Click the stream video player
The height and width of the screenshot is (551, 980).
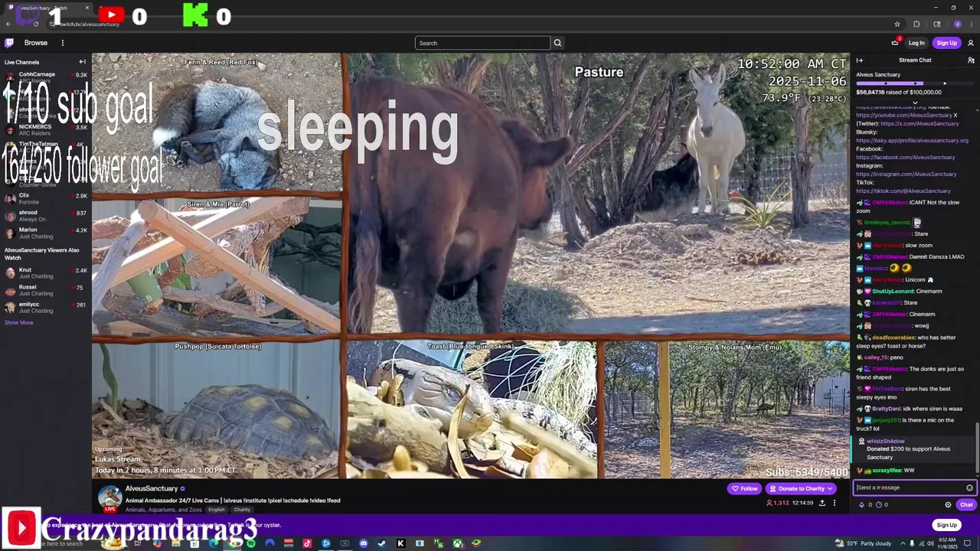tap(471, 266)
